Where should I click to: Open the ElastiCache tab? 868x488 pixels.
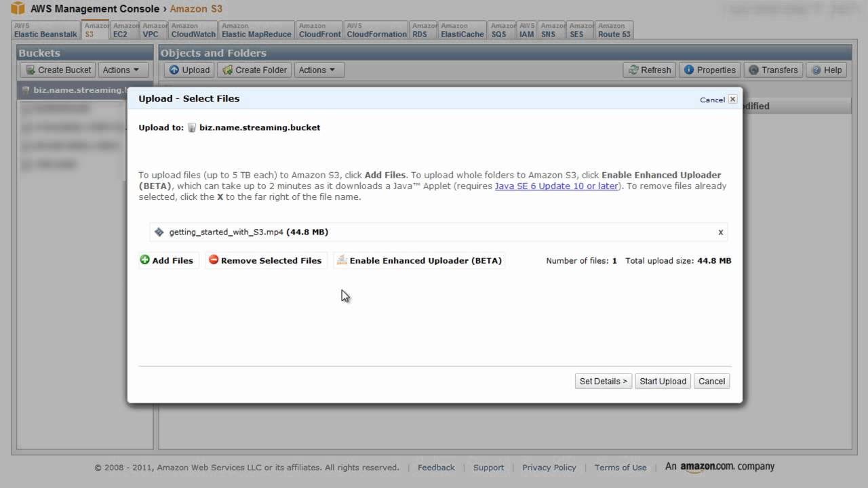click(462, 30)
